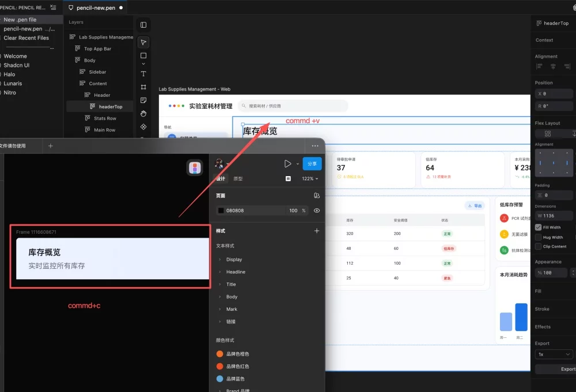
Task: Click the Flex Layout grid icon
Action: [548, 134]
